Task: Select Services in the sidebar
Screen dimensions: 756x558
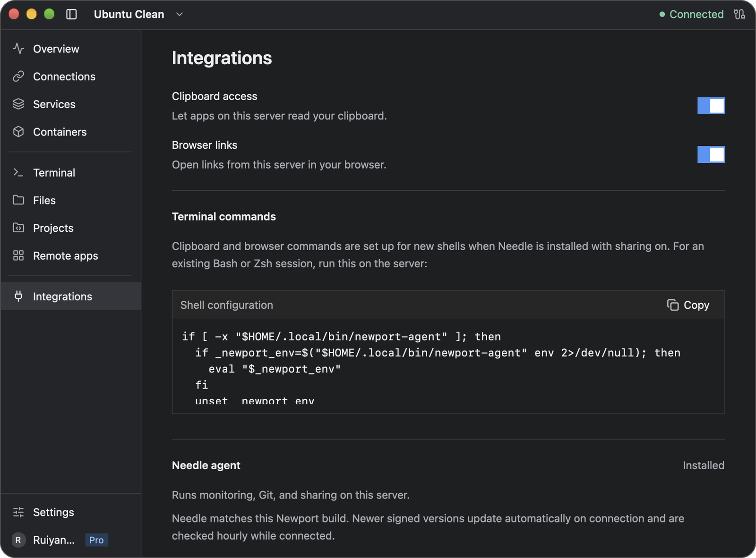Action: (x=71, y=104)
